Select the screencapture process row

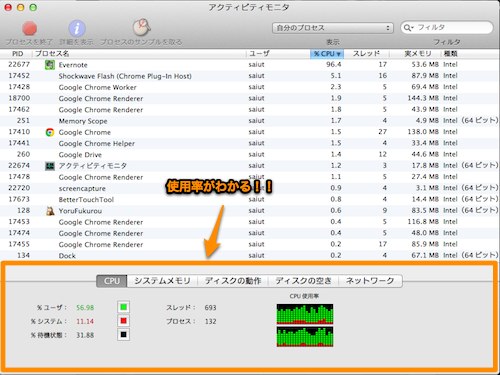249,188
